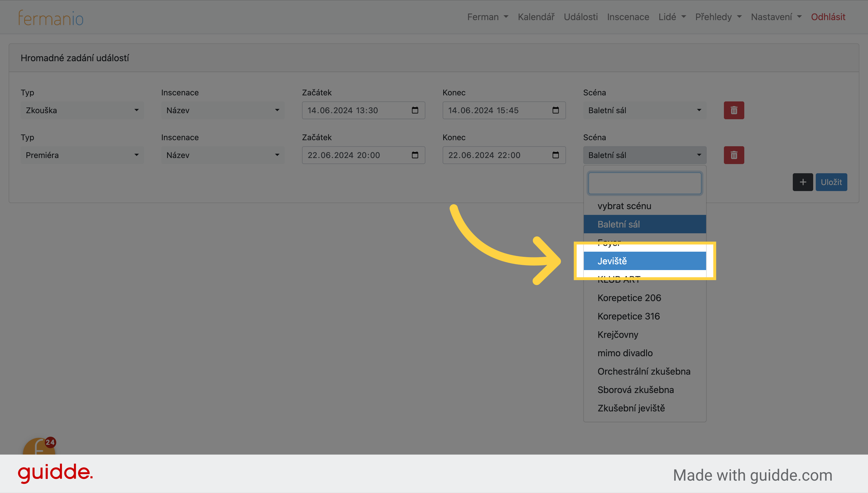
Task: Select mimo divadlo scene
Action: pyautogui.click(x=645, y=353)
